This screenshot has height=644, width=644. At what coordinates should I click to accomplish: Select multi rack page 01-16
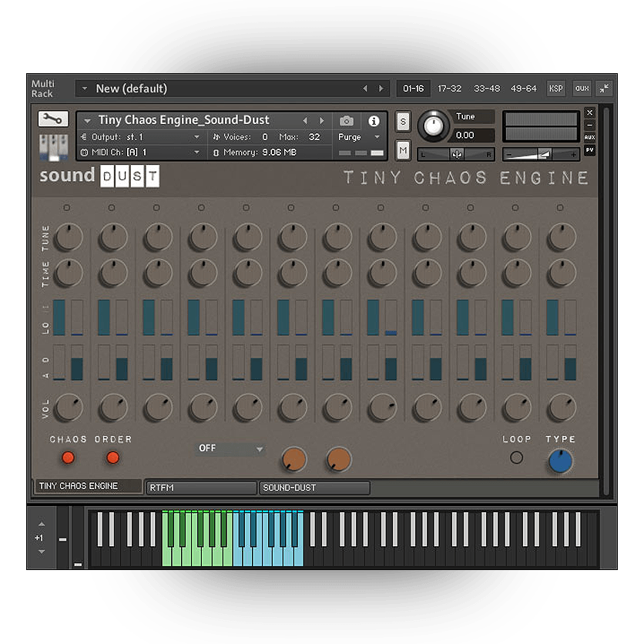click(x=413, y=89)
